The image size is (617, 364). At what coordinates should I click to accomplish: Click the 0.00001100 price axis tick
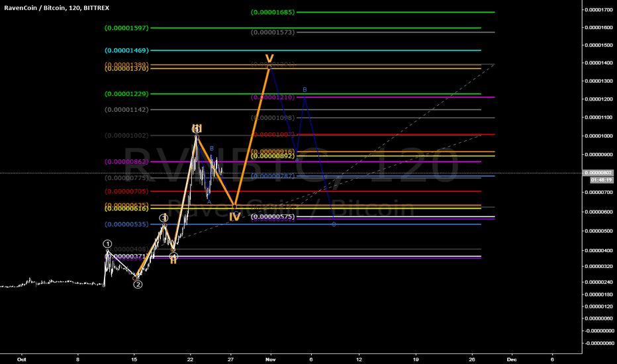(x=598, y=117)
